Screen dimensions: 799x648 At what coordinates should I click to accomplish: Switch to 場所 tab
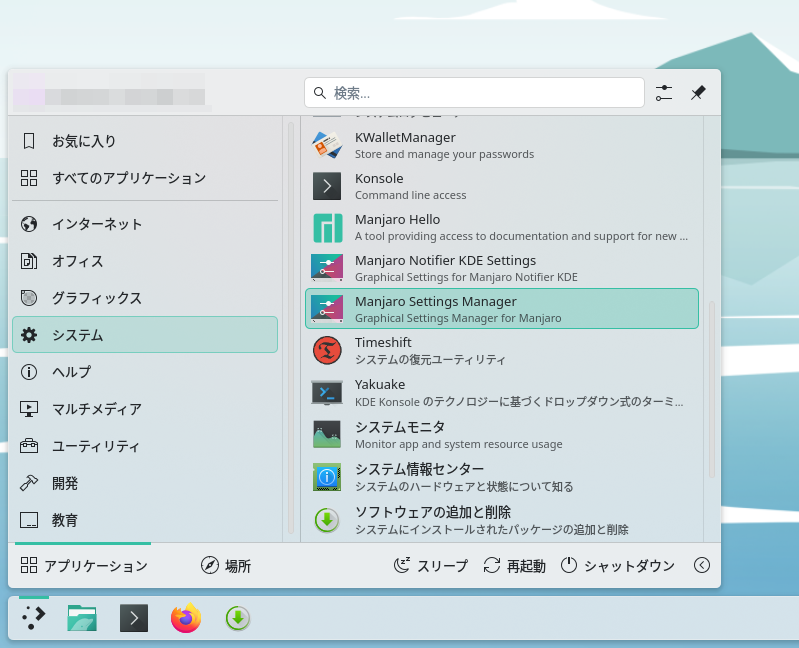click(226, 566)
